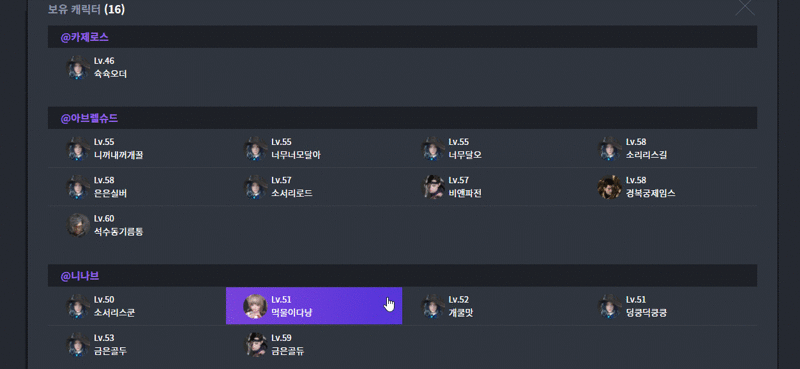Click the 비앤파전 character portrait

(x=433, y=187)
